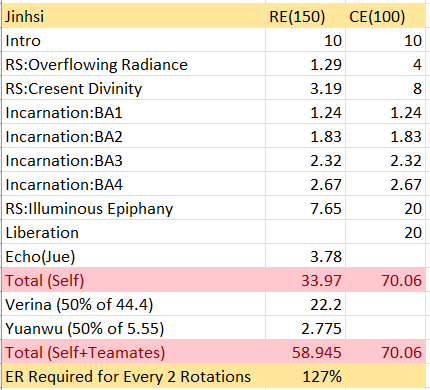The width and height of the screenshot is (430, 390).
Task: Click the 33.97 total cell
Action: [306, 280]
